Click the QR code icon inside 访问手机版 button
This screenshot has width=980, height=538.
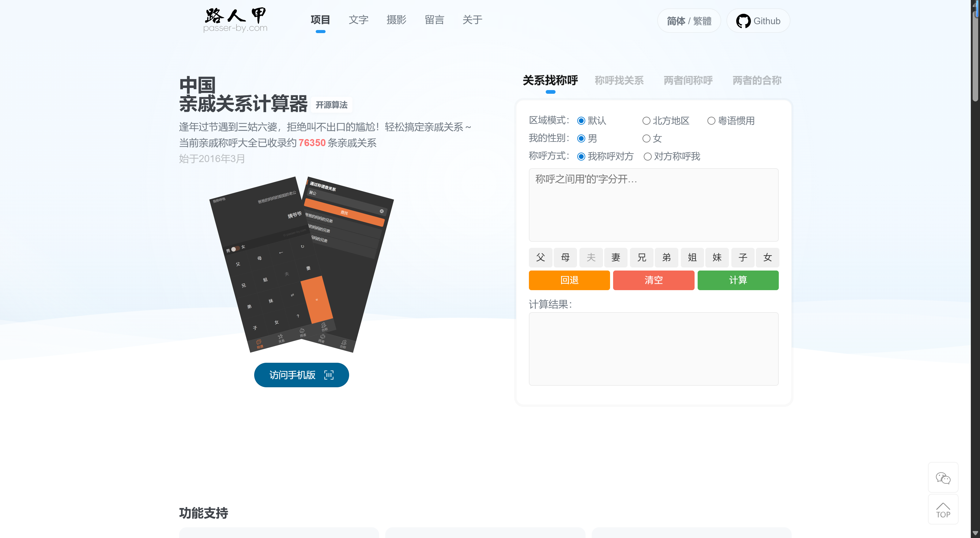(329, 375)
